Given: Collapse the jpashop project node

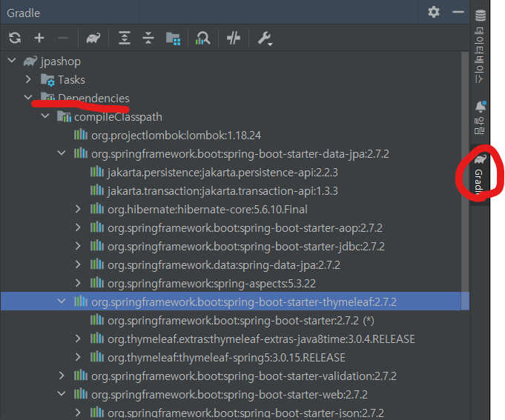Looking at the screenshot, I should coord(12,61).
